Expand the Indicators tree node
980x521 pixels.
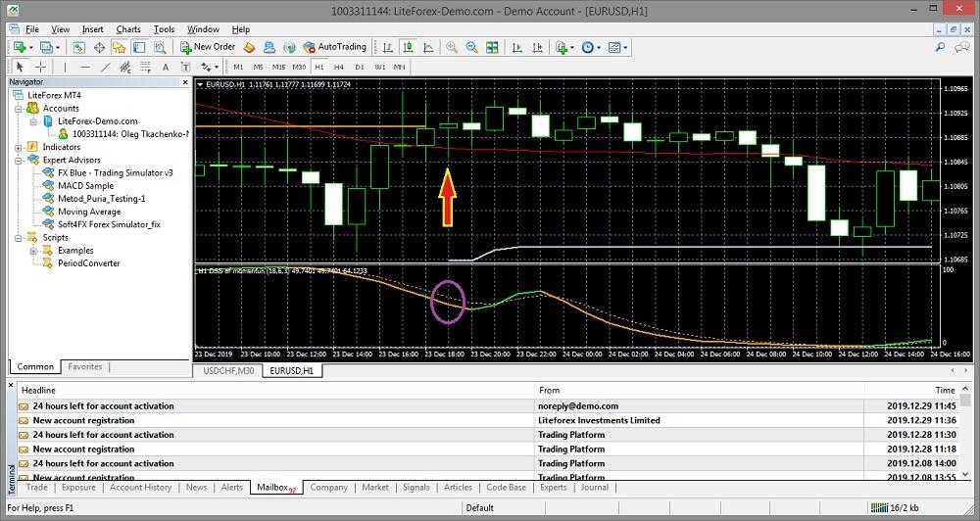[x=20, y=147]
